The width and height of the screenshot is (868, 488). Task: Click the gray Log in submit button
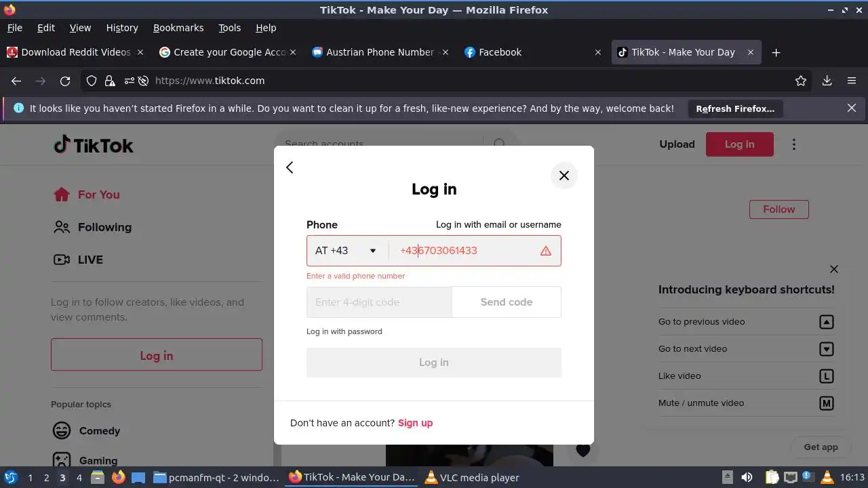(x=434, y=363)
